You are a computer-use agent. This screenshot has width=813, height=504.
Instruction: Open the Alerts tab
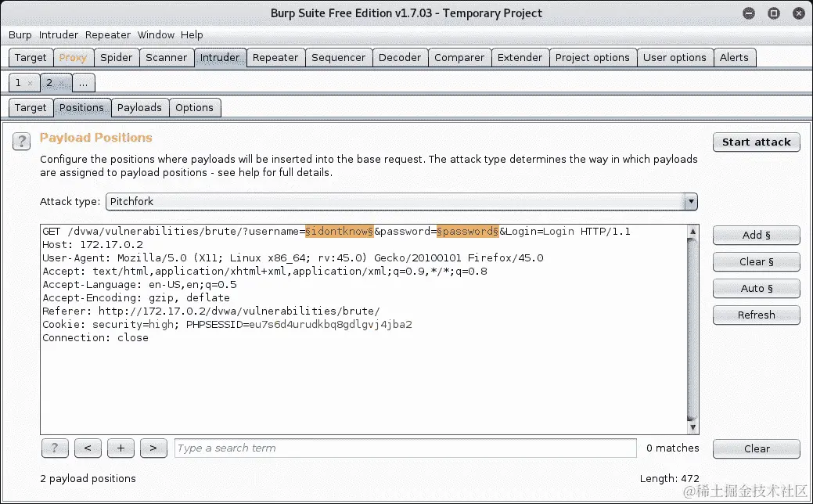pyautogui.click(x=734, y=58)
